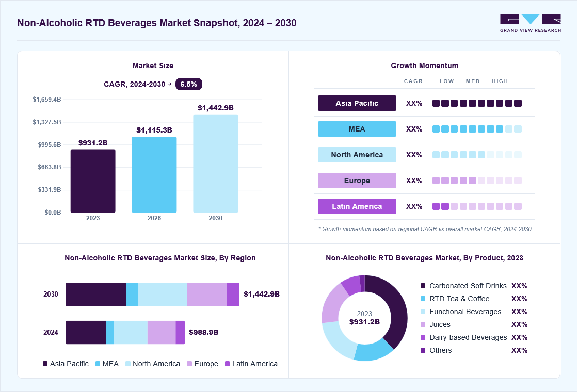Click the Juices legend swatch
The height and width of the screenshot is (392, 578).
423,324
